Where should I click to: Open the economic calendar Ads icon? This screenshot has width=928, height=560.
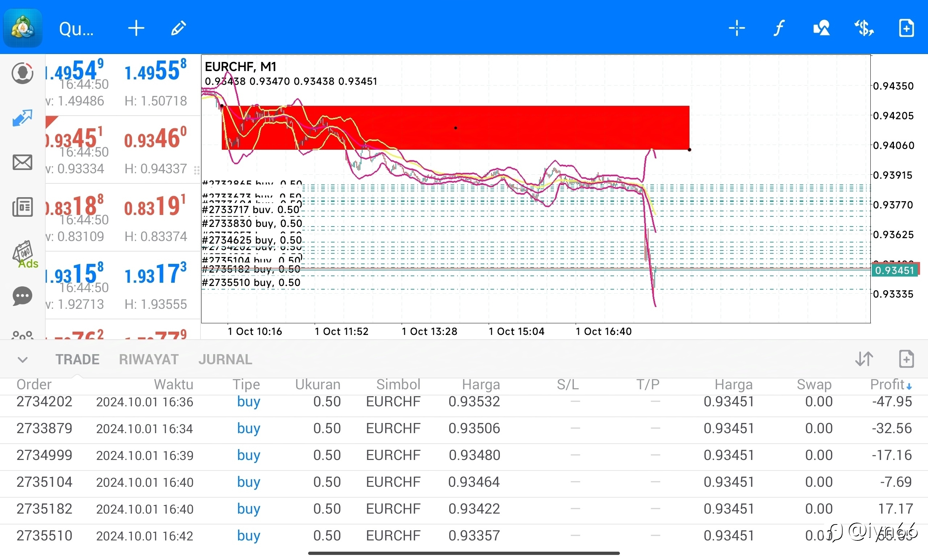[x=25, y=254]
